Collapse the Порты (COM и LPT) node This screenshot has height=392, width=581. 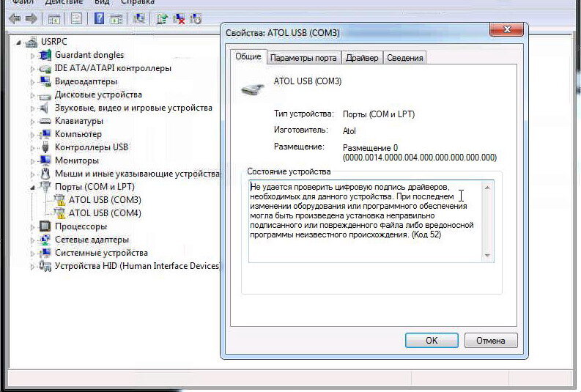point(32,188)
